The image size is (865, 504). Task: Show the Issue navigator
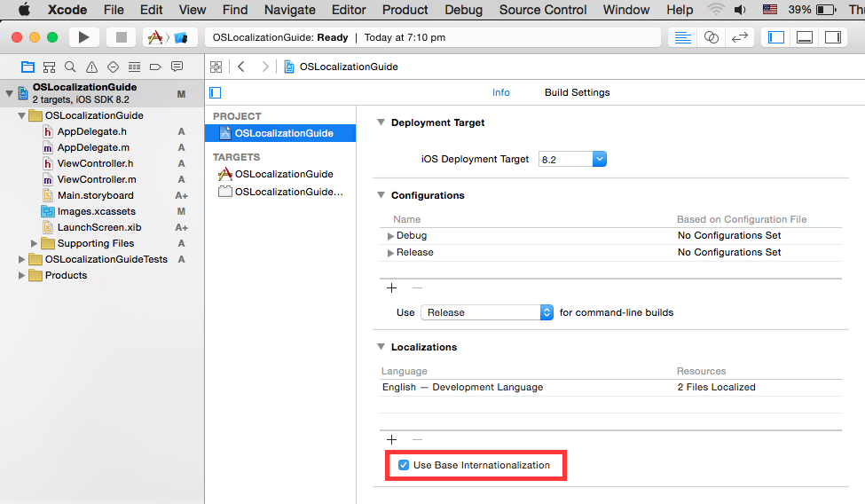(x=91, y=67)
